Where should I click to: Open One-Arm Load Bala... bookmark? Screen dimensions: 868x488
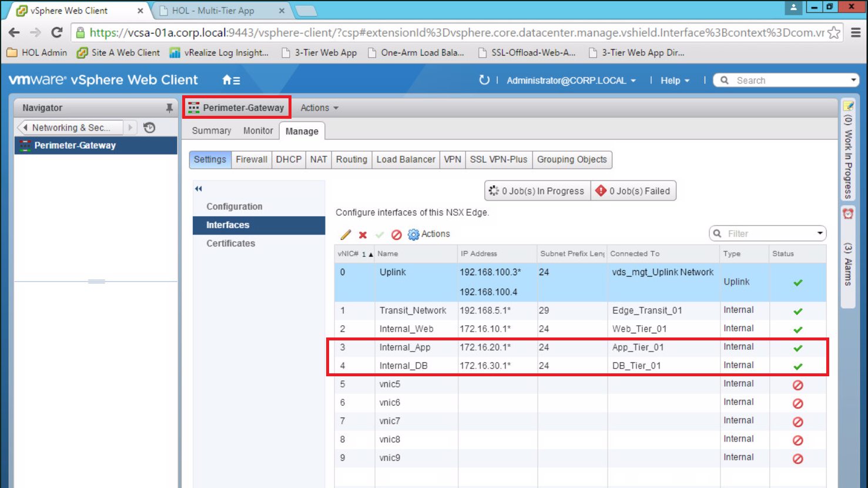416,52
